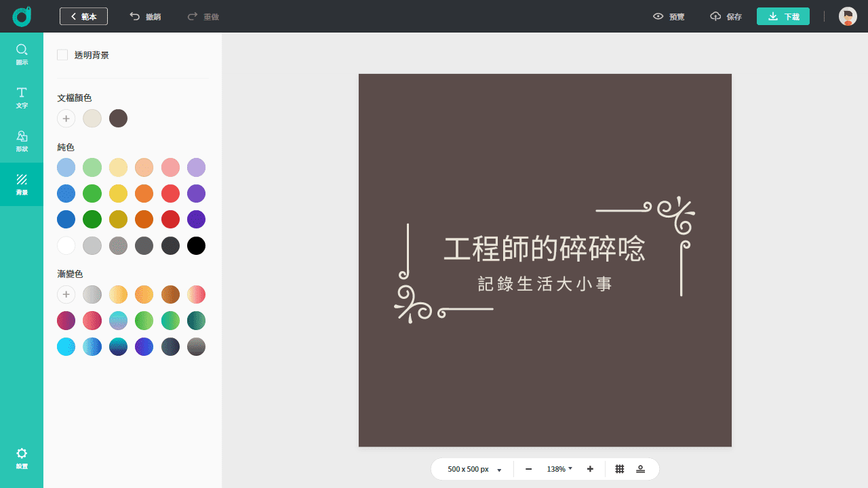Open the user avatar menu at top right
Viewport: 868px width, 488px height.
tap(847, 16)
